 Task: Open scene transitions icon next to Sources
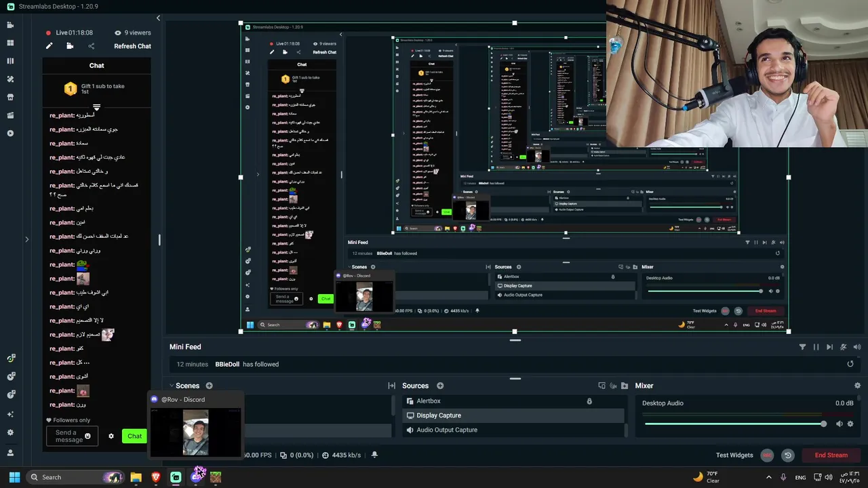point(391,386)
